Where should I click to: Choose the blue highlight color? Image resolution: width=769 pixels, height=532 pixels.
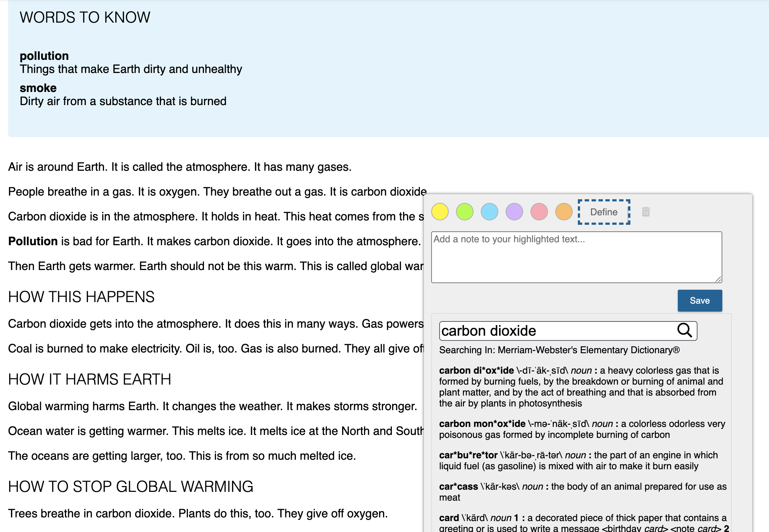coord(490,212)
